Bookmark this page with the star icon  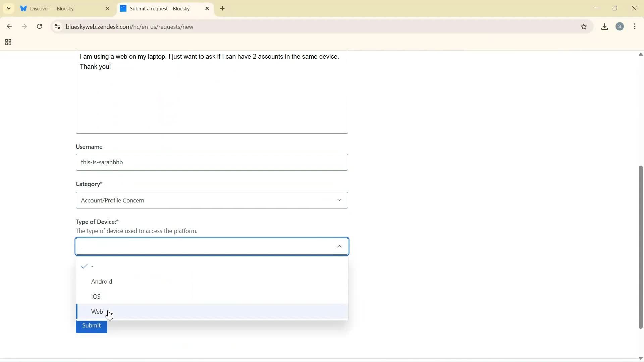[584, 26]
